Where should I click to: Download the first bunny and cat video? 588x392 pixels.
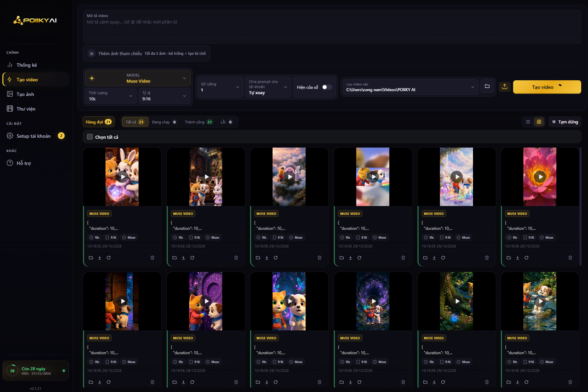point(100,258)
